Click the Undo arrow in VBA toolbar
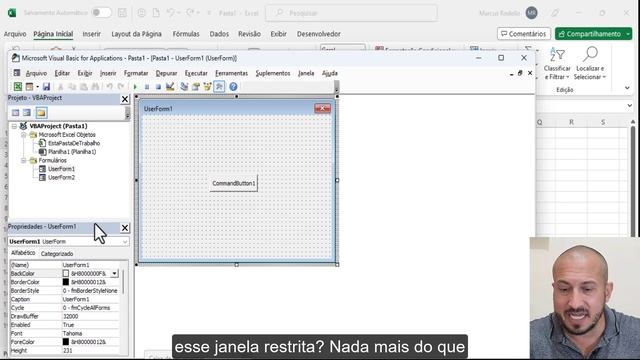640x360 pixels. click(x=109, y=87)
